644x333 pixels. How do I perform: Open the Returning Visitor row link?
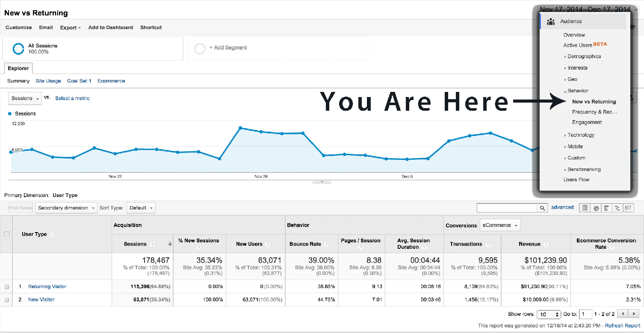click(x=47, y=287)
